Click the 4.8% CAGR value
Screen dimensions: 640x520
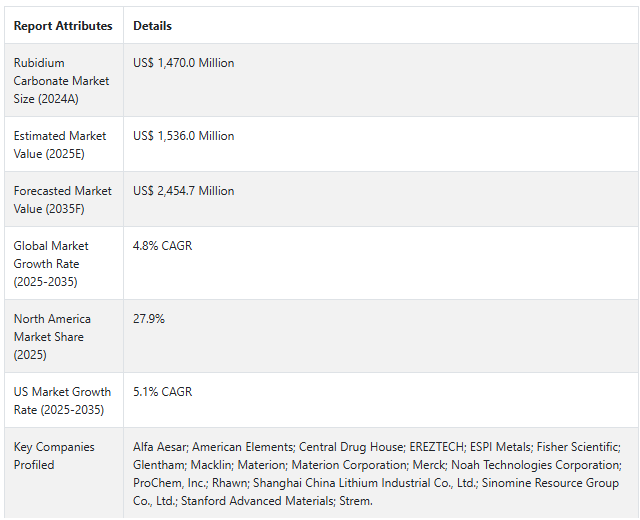pyautogui.click(x=163, y=246)
